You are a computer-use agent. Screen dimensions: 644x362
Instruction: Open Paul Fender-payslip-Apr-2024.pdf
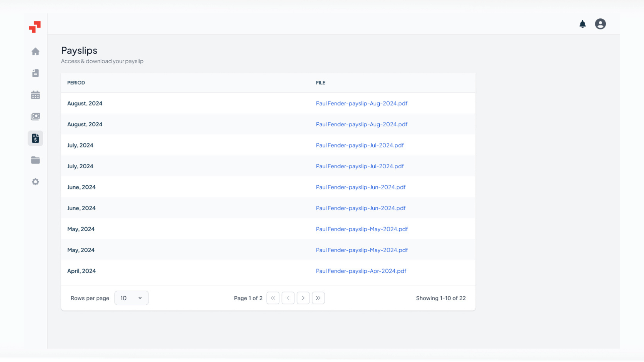coord(361,271)
